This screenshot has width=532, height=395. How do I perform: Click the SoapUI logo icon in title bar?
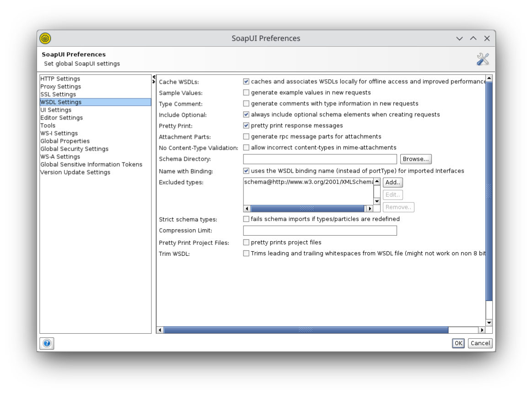pyautogui.click(x=45, y=38)
